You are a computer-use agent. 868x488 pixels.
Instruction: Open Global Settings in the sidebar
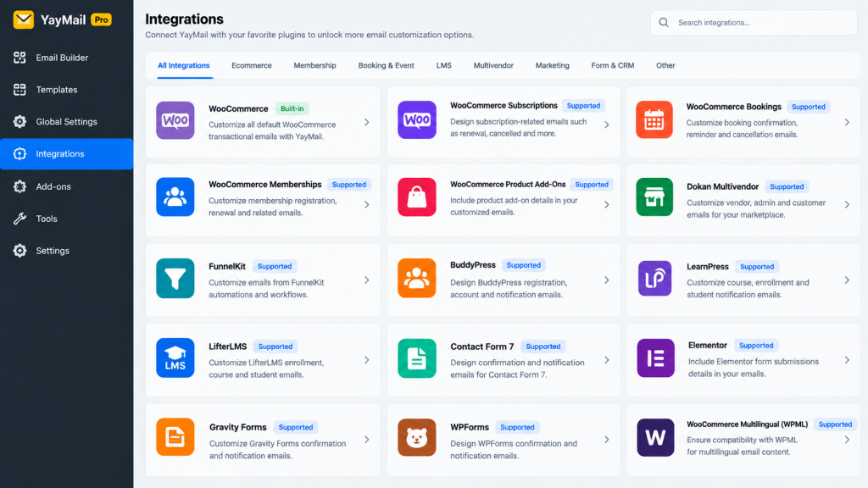(x=66, y=122)
